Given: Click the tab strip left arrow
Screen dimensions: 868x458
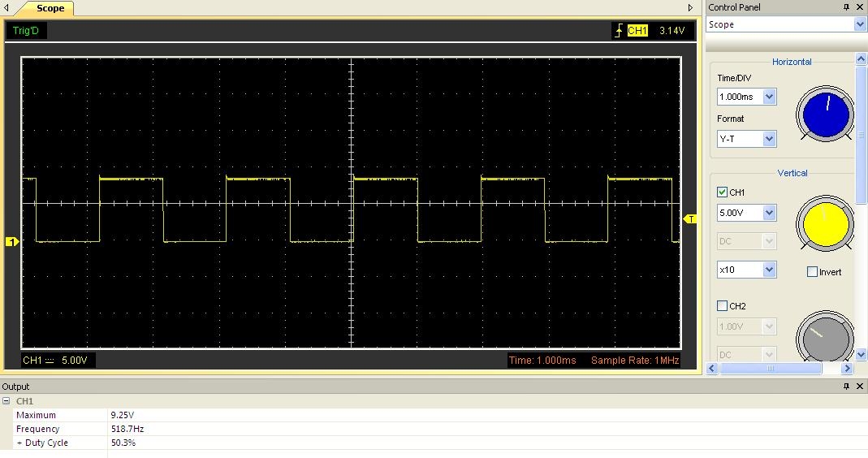Looking at the screenshot, I should (x=6, y=8).
